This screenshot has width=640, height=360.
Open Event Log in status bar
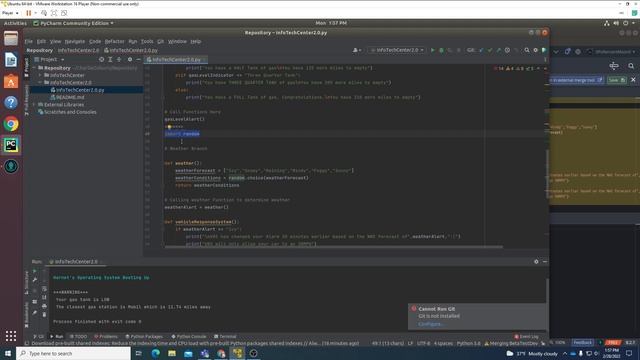pyautogui.click(x=526, y=337)
